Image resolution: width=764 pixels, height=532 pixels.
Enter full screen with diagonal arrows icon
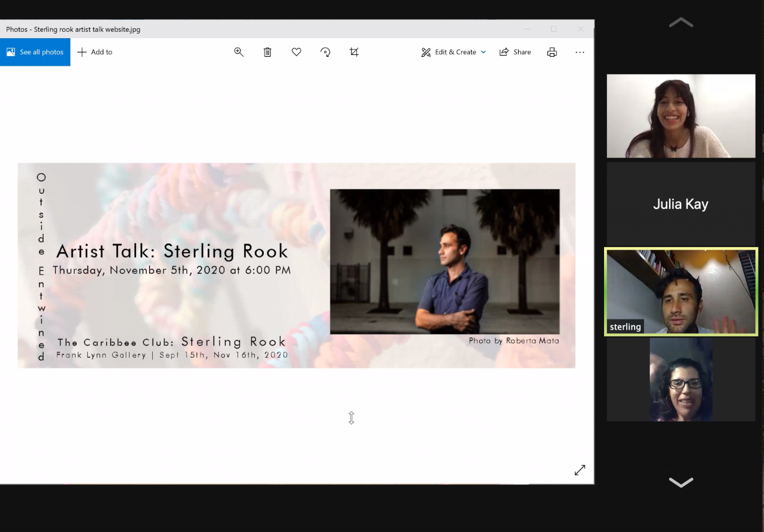click(x=580, y=470)
